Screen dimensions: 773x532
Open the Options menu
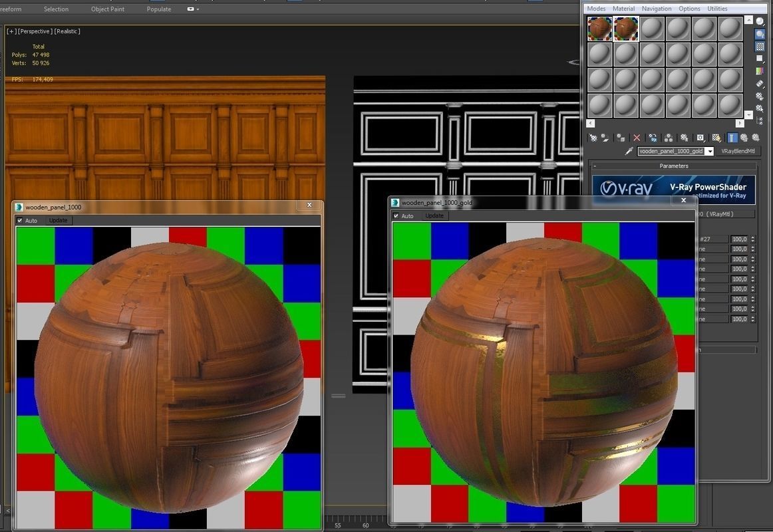tap(689, 9)
